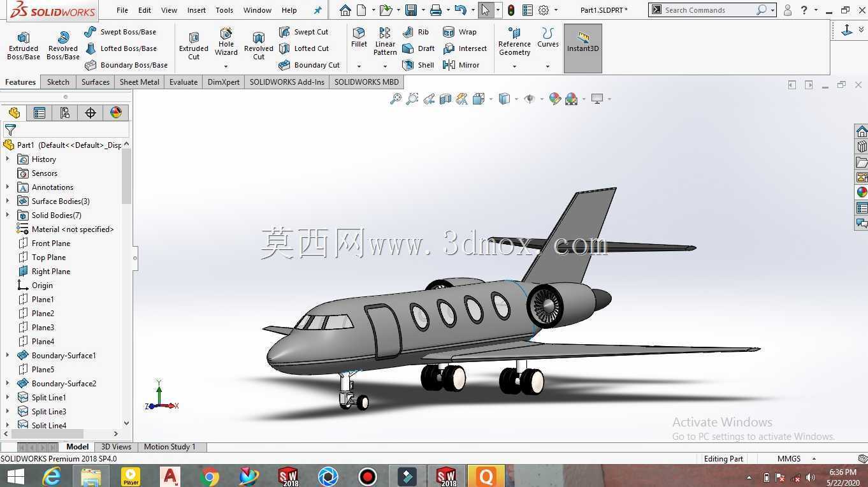Viewport: 868px width, 487px height.
Task: Open Reference Geometry tool
Action: point(514,41)
